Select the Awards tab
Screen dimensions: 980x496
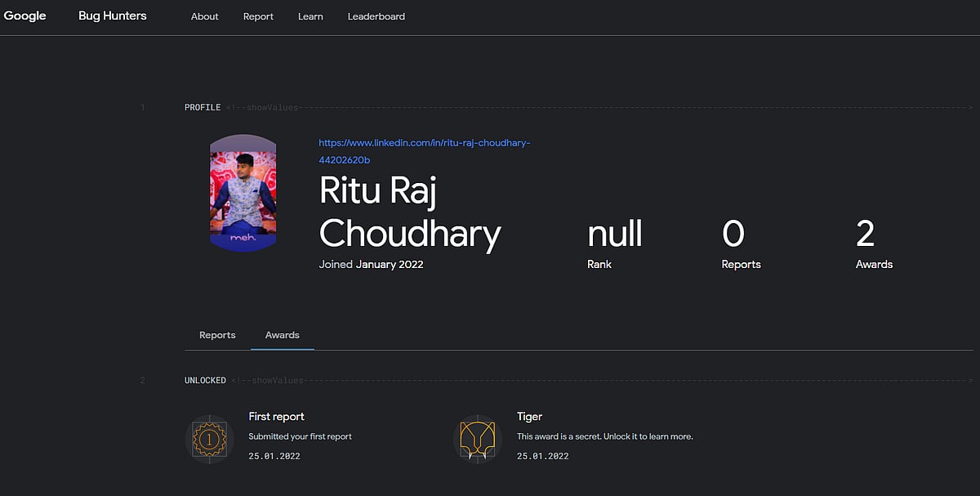pos(283,335)
